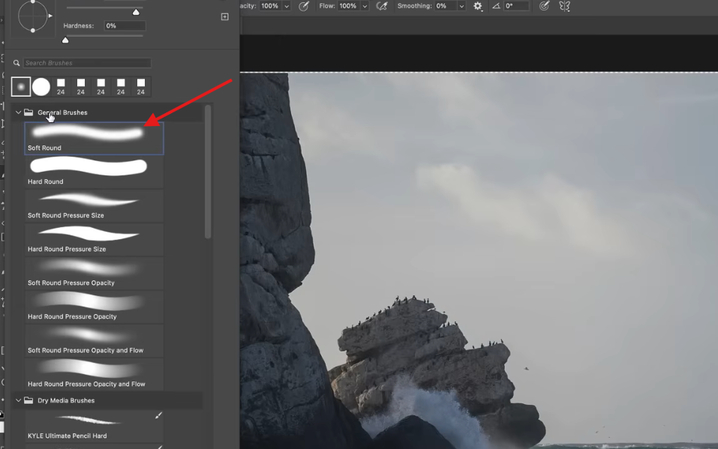Open the Smoothing value dropdown arrow
The image size is (718, 449).
(x=462, y=6)
